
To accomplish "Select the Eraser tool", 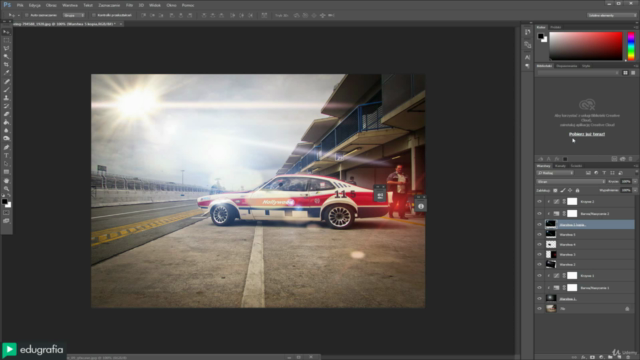I will pyautogui.click(x=6, y=114).
